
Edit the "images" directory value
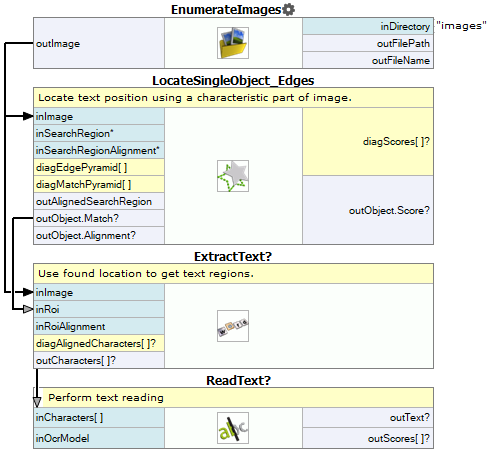[x=461, y=26]
